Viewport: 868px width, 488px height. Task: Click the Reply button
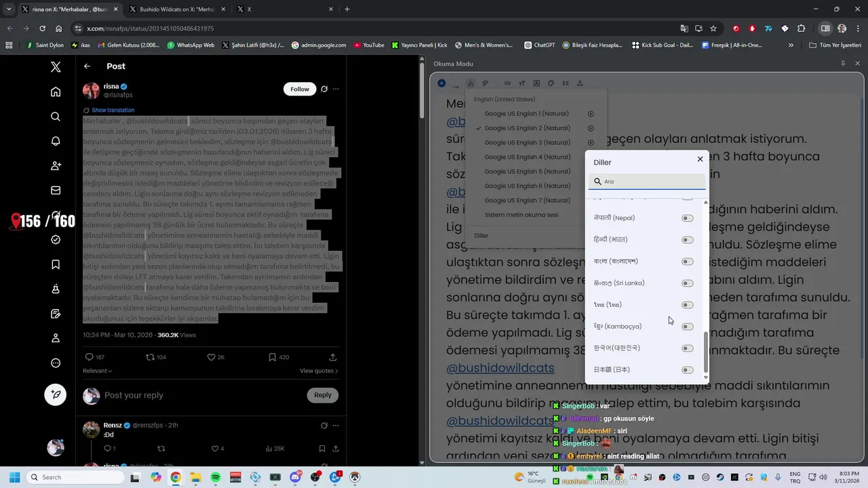[x=323, y=395]
